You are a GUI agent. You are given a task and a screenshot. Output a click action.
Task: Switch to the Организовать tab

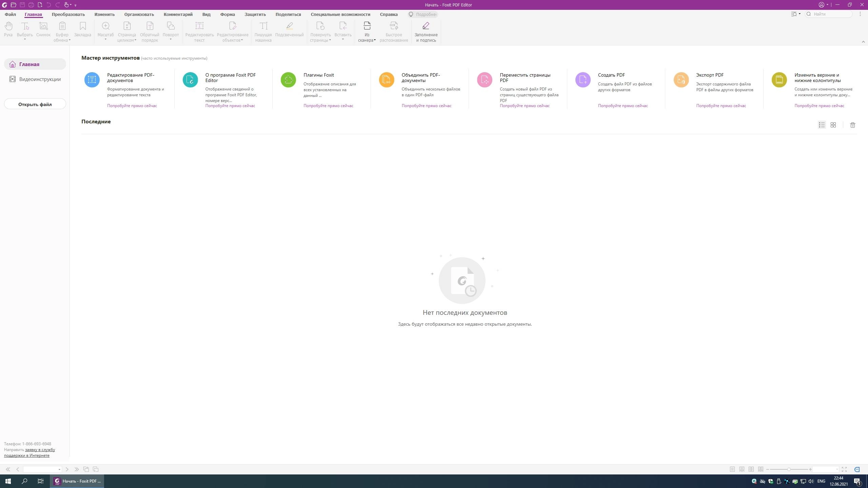(x=139, y=14)
